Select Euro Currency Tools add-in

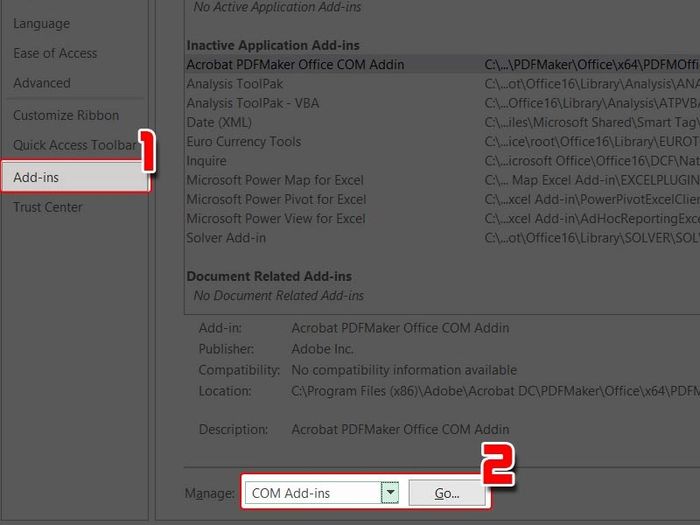244,142
